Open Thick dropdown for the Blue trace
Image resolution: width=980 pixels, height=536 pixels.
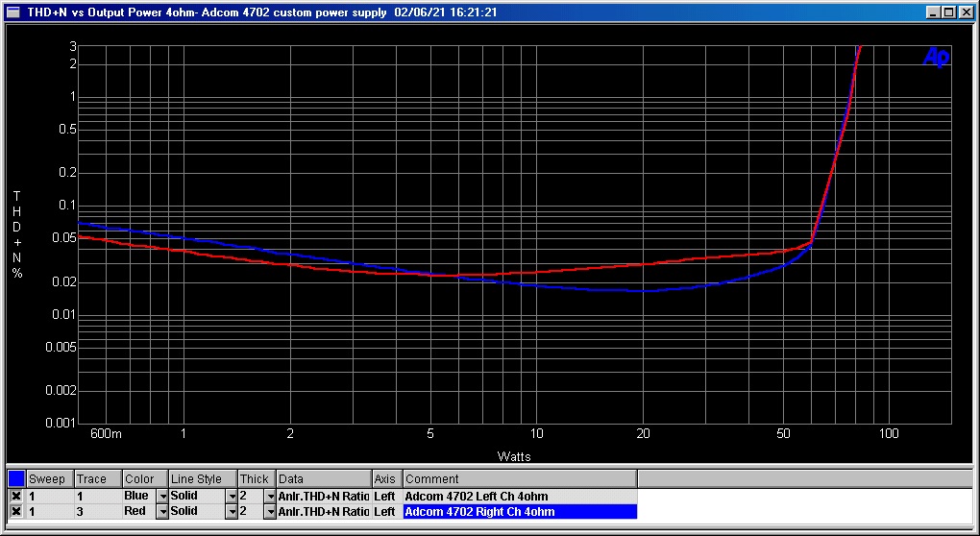(270, 496)
